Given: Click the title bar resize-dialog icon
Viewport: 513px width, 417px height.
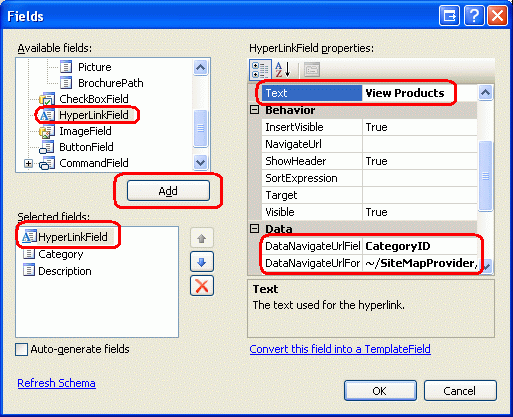Looking at the screenshot, I should (449, 16).
